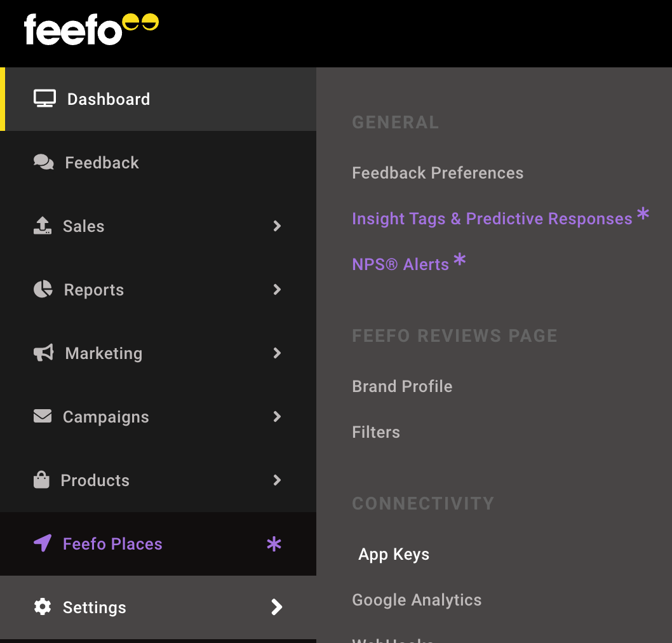Expand the Reports submenu chevron

click(x=277, y=289)
